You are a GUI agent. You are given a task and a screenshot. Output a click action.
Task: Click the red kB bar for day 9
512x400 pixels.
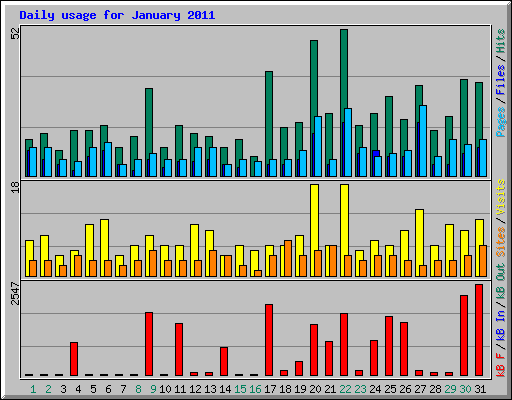pyautogui.click(x=149, y=344)
